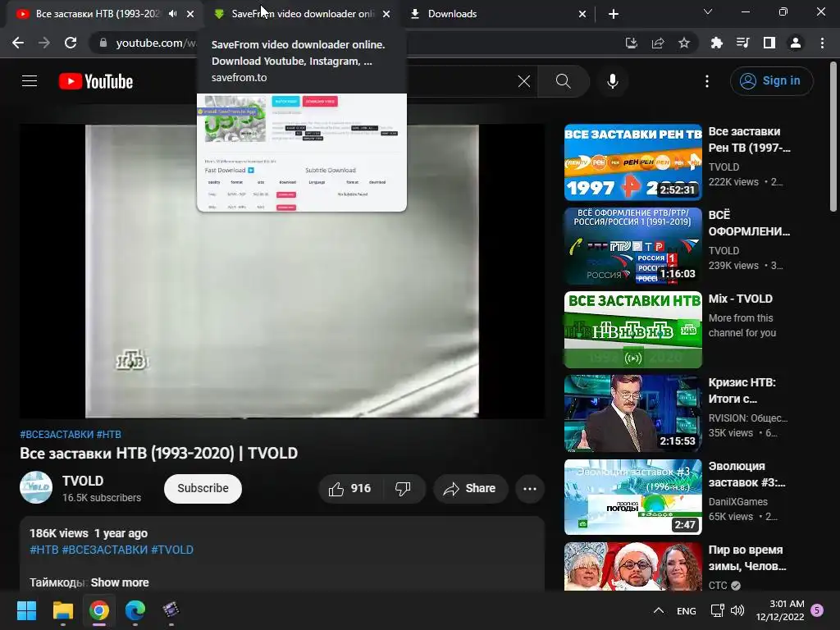Image resolution: width=840 pixels, height=630 pixels.
Task: Open the #НТВ hashtag above title
Action: [x=109, y=435]
